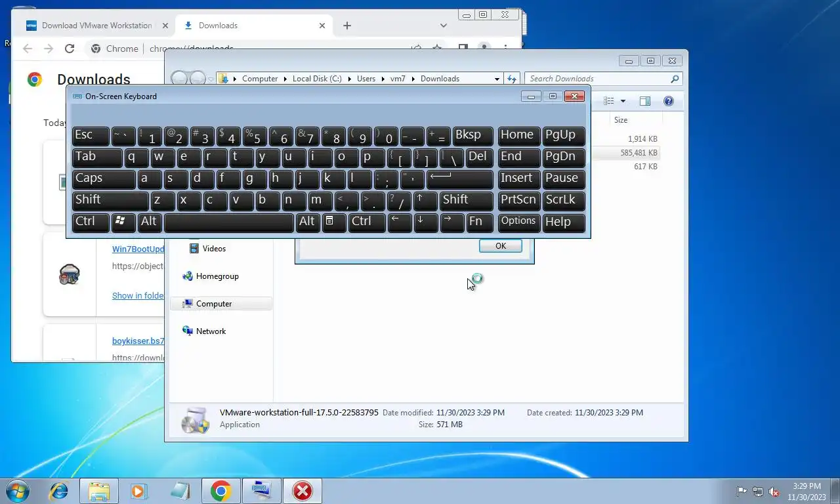Toggle the right Alt key on keyboard

click(308, 222)
